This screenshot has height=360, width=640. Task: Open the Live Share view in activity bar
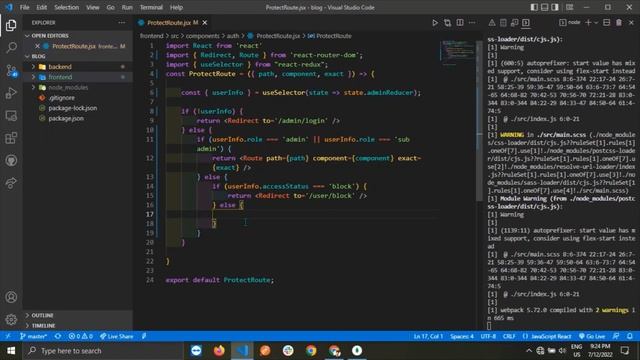pyautogui.click(x=11, y=183)
